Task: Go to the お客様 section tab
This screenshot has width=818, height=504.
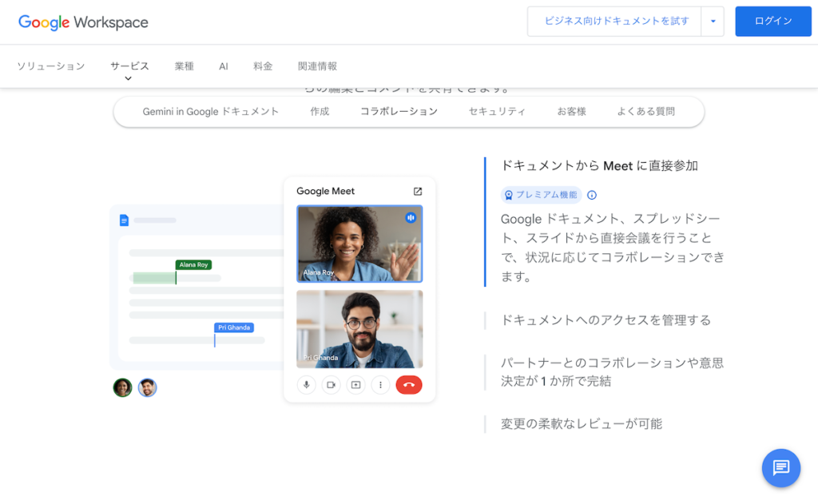Action: (571, 112)
